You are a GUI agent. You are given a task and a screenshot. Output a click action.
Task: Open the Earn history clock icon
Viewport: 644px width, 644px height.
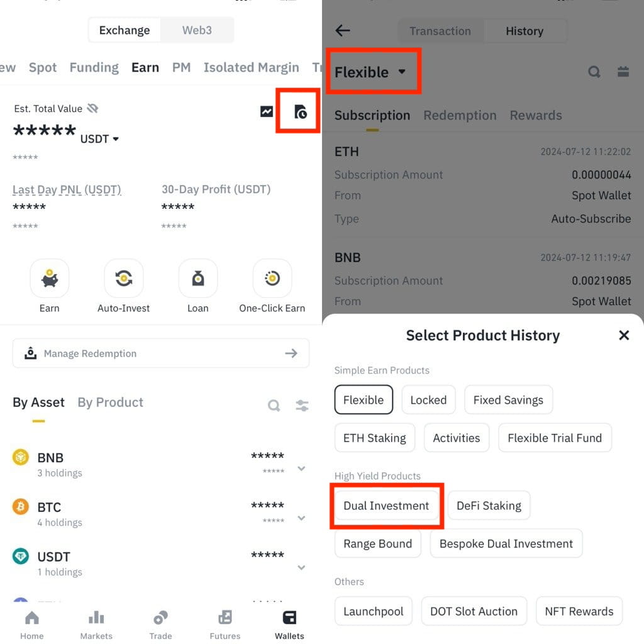click(x=301, y=112)
